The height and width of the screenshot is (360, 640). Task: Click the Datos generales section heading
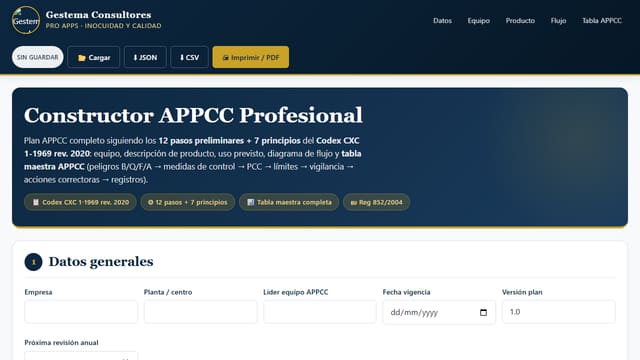pyautogui.click(x=101, y=262)
